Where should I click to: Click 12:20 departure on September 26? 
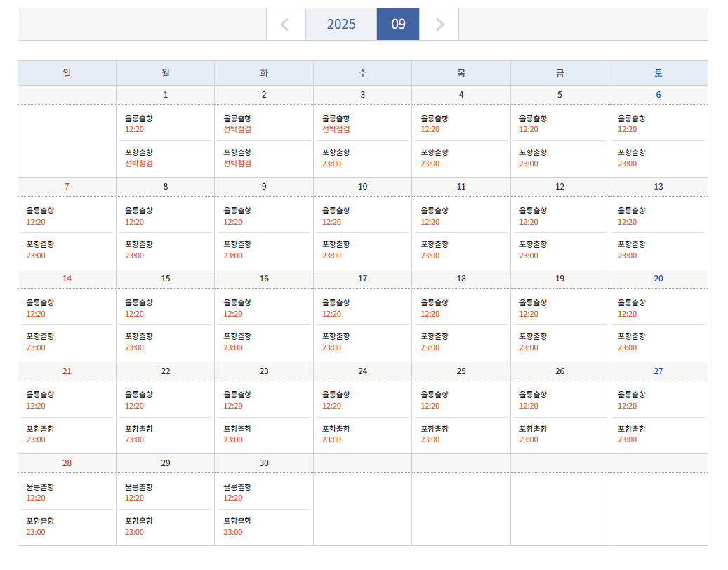click(529, 406)
